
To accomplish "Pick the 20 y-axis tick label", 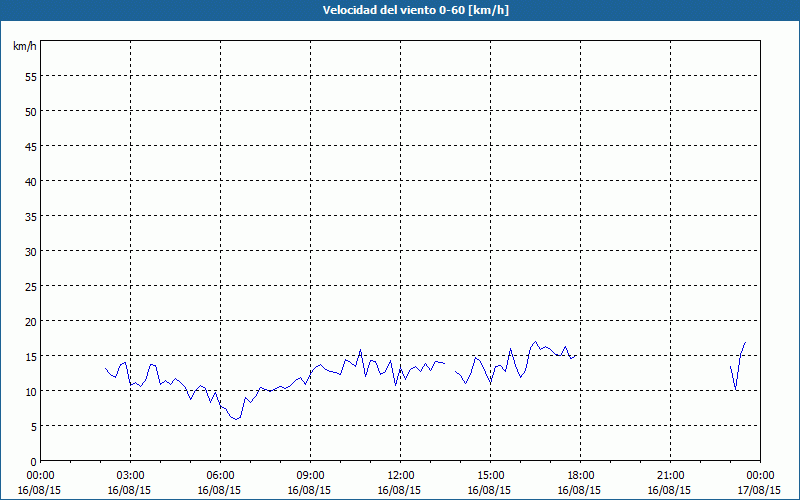I will click(30, 321).
